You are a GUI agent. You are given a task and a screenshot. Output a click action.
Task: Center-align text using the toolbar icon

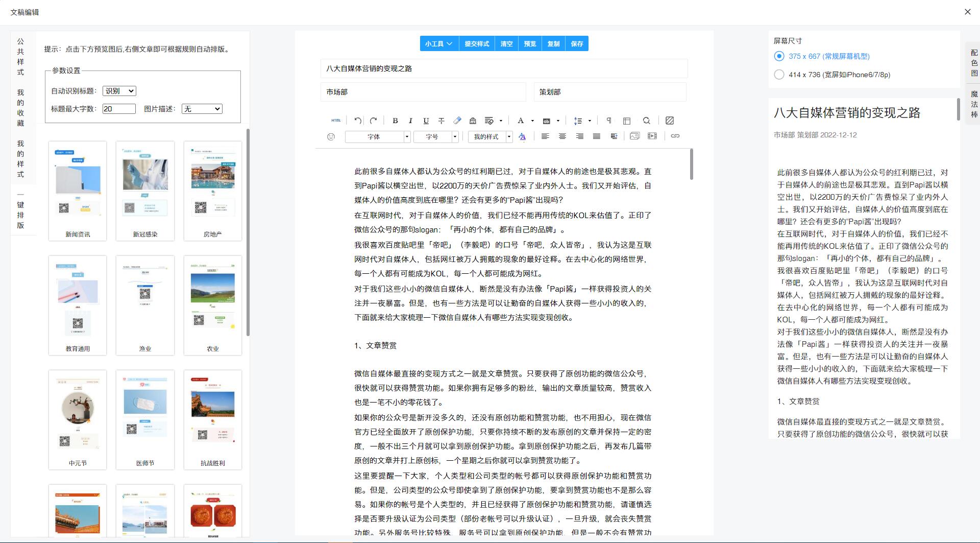(x=562, y=136)
